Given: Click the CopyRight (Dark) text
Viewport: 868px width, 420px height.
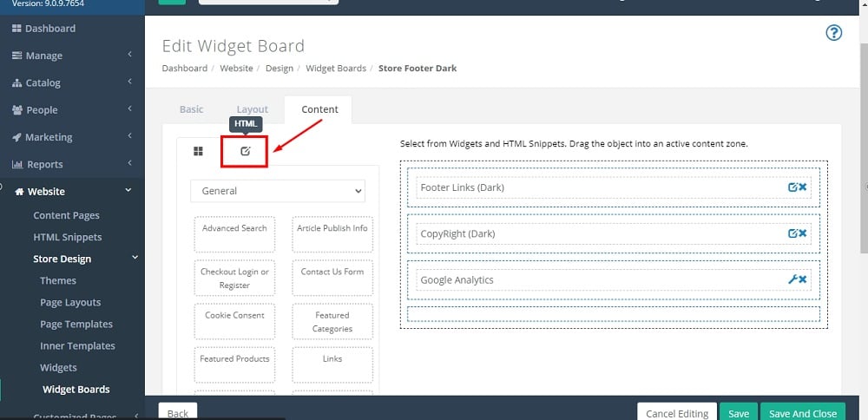Looking at the screenshot, I should coord(457,233).
